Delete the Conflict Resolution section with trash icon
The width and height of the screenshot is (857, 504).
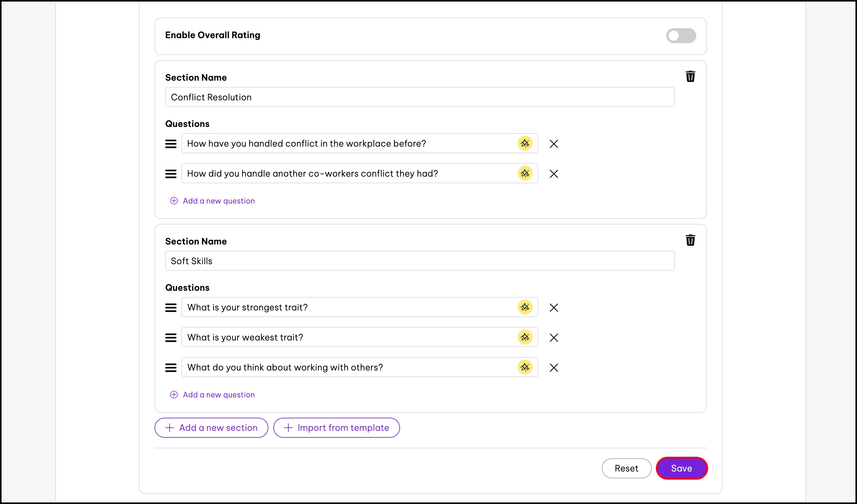point(690,77)
